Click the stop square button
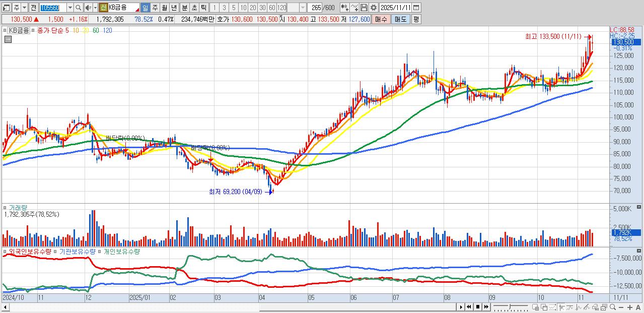644x313 pixels. (x=478, y=307)
